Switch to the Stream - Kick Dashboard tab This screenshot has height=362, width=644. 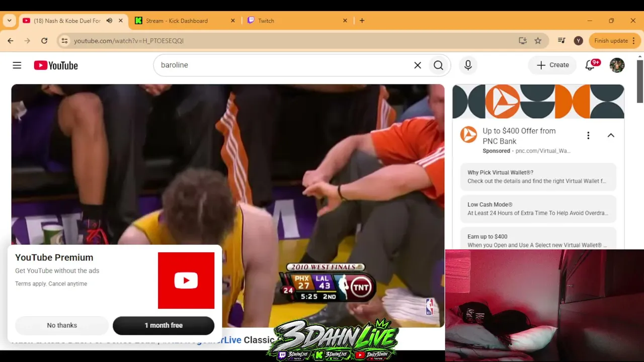pos(185,21)
